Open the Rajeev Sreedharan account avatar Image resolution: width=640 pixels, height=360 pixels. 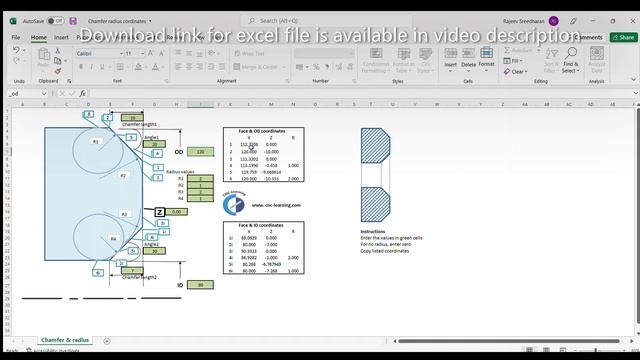(553, 21)
